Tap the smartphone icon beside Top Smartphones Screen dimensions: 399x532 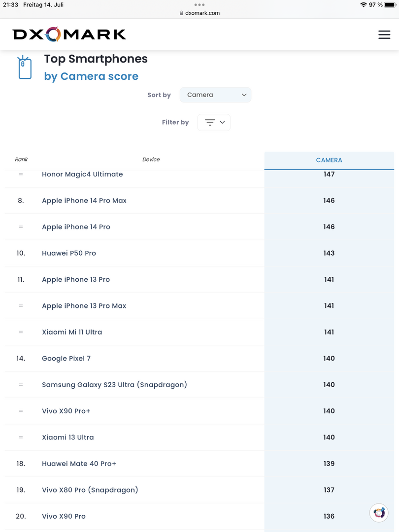(x=25, y=67)
